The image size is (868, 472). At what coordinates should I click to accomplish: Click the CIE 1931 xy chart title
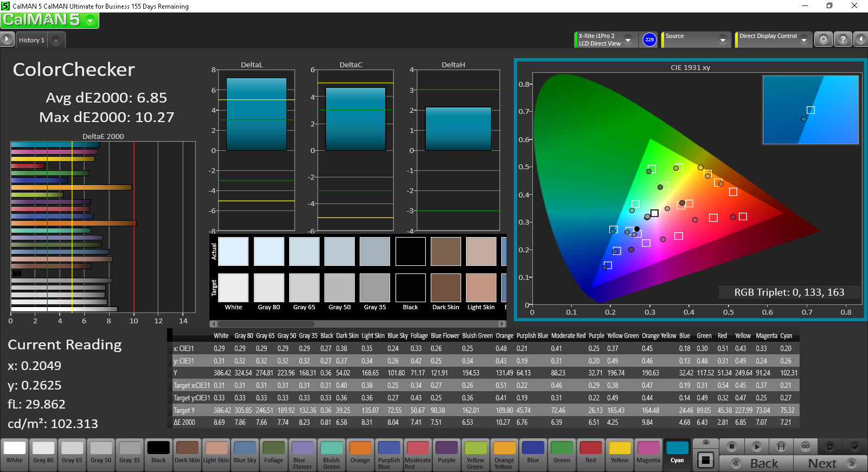(x=690, y=68)
